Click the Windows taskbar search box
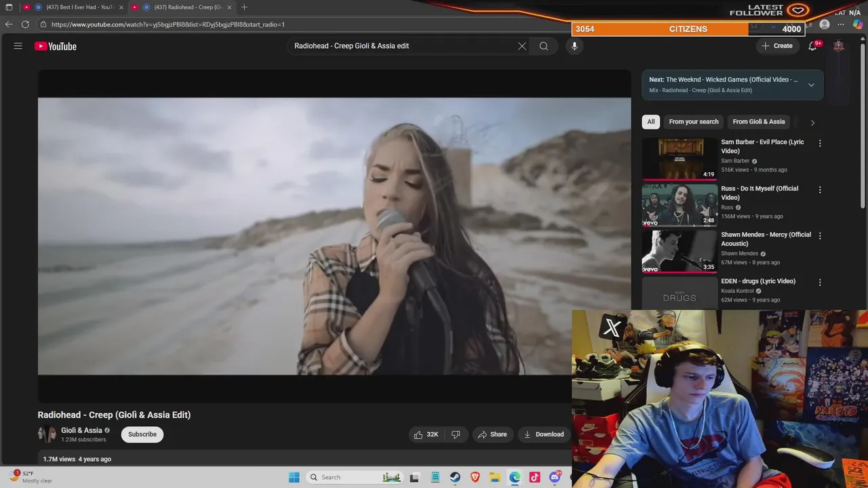The width and height of the screenshot is (868, 488). (x=353, y=477)
